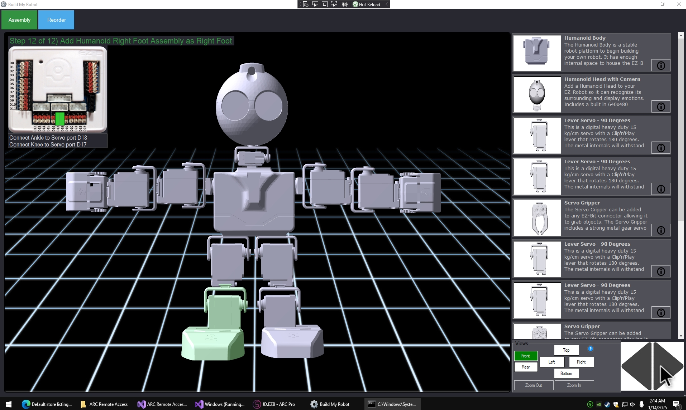
Task: Switch to Bottom view
Action: click(x=566, y=373)
